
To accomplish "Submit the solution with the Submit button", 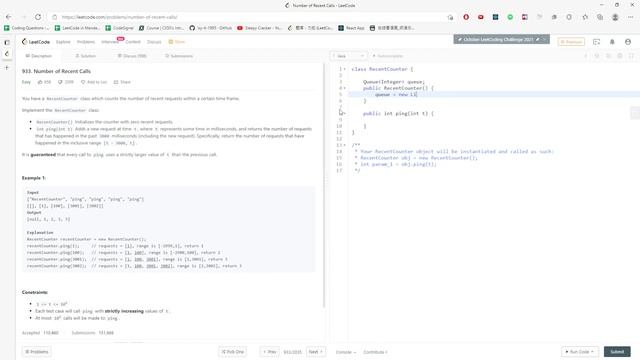I will (x=617, y=352).
